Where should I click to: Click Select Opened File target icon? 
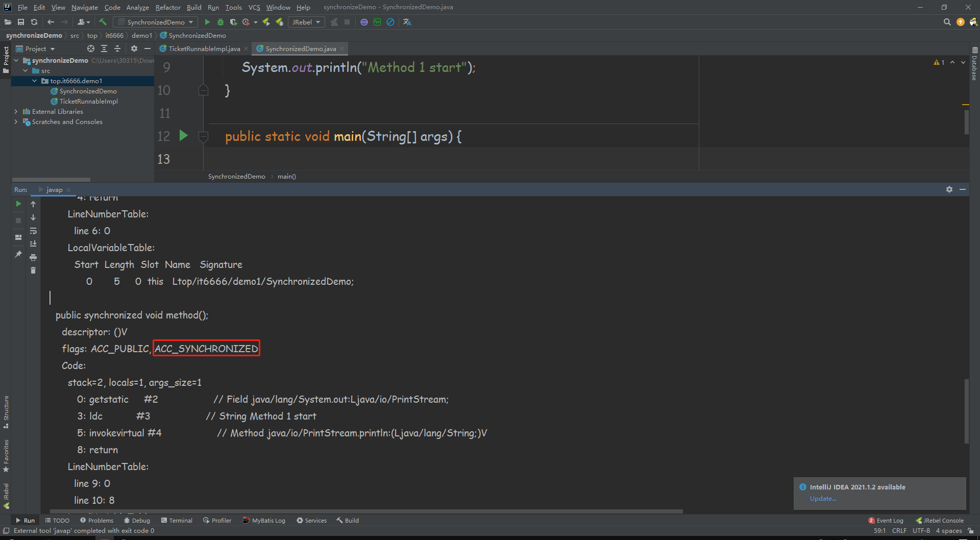[91, 48]
